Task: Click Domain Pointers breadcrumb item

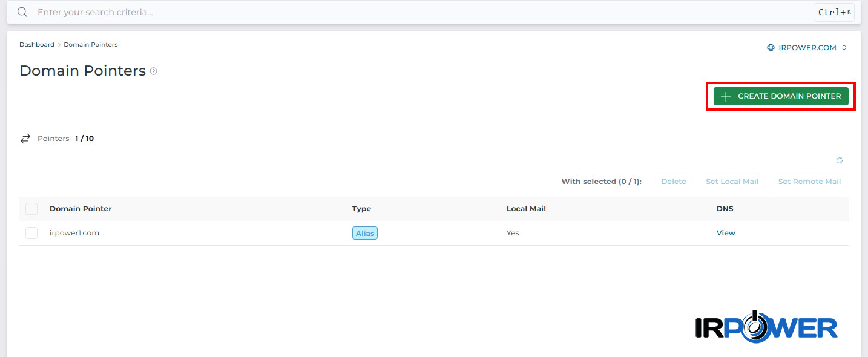Action: pos(91,45)
